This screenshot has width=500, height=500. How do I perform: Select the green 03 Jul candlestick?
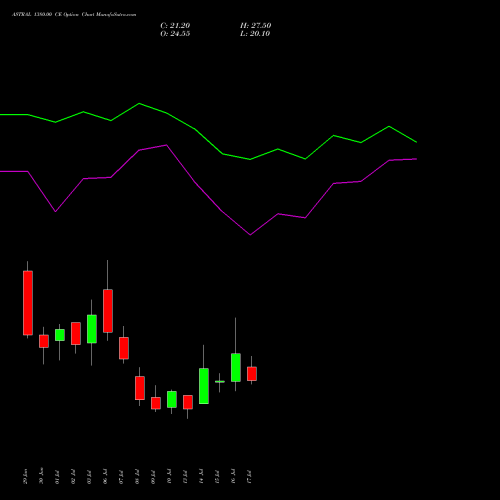(92, 329)
